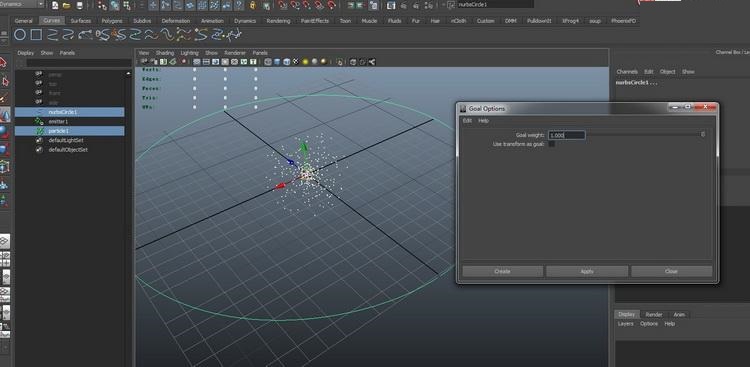Click the yellow lock icon in status line
The height and width of the screenshot is (367, 750).
click(x=253, y=5)
